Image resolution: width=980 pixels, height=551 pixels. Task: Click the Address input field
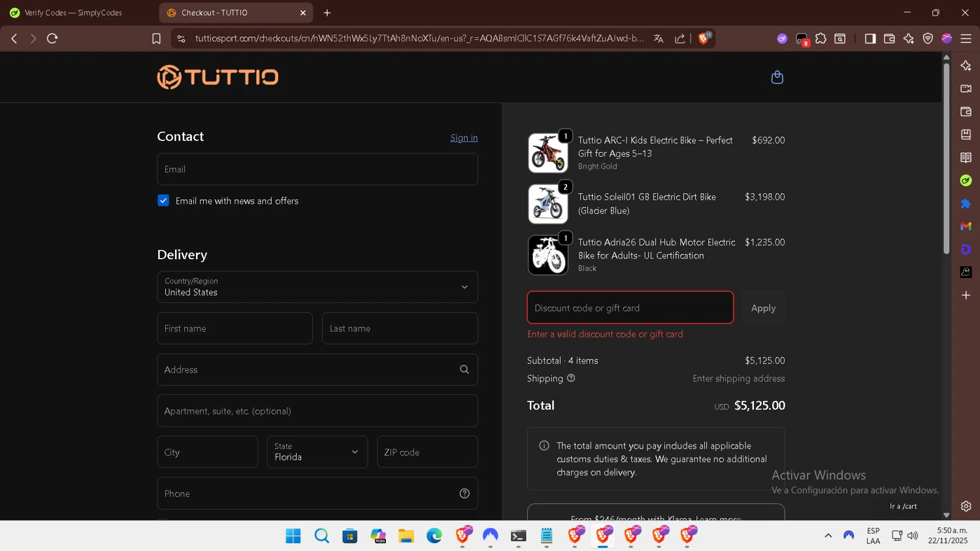click(x=318, y=370)
